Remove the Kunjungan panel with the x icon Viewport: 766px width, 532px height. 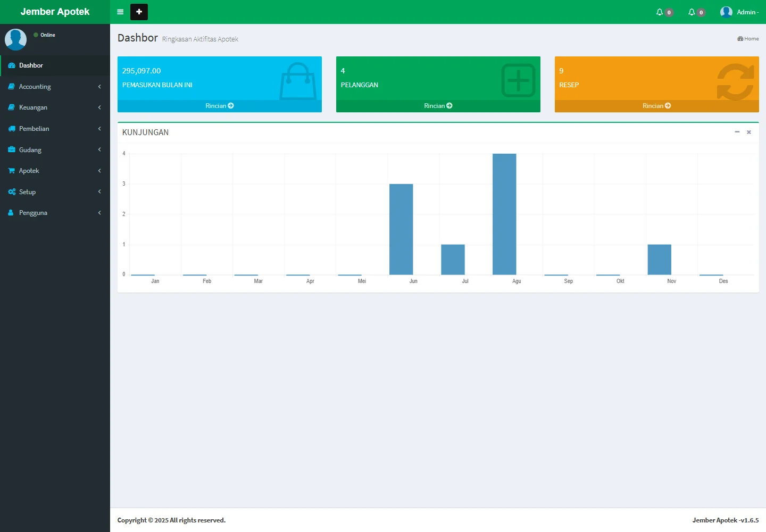[748, 132]
